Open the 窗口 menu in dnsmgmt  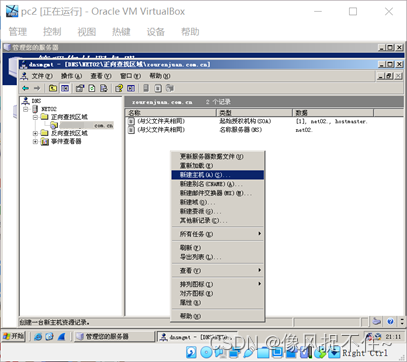(x=130, y=76)
